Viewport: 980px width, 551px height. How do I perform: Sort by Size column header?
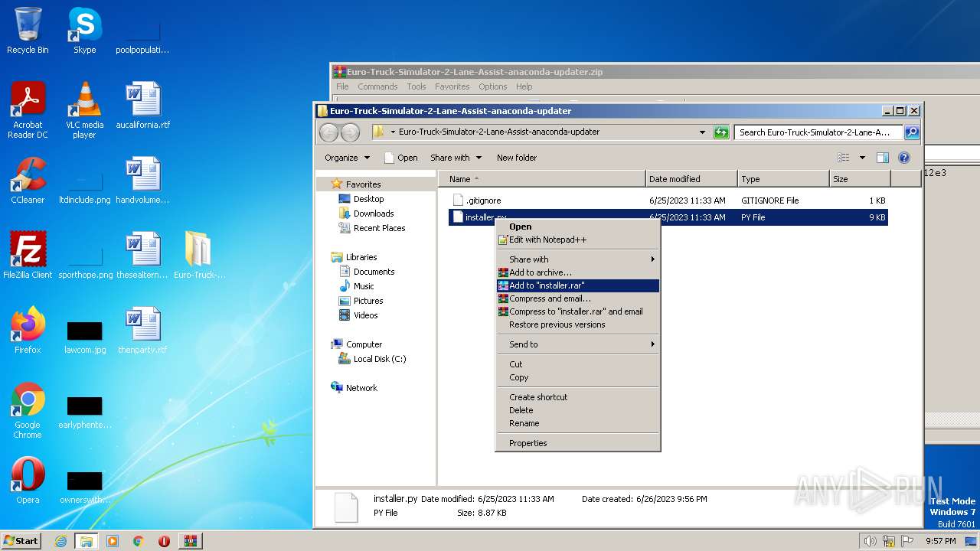pos(860,179)
